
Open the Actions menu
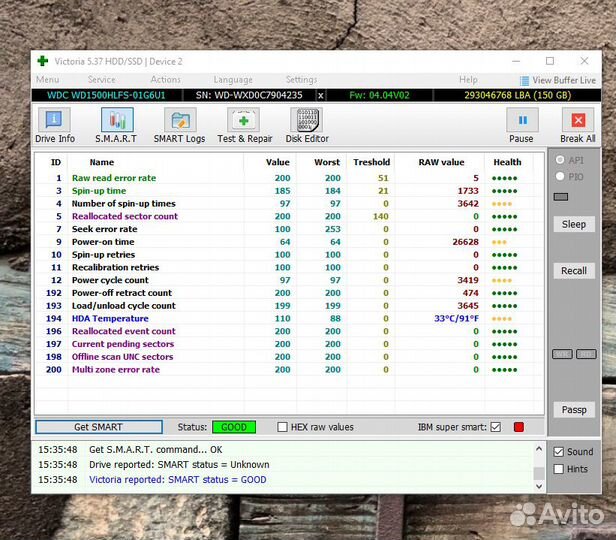165,80
